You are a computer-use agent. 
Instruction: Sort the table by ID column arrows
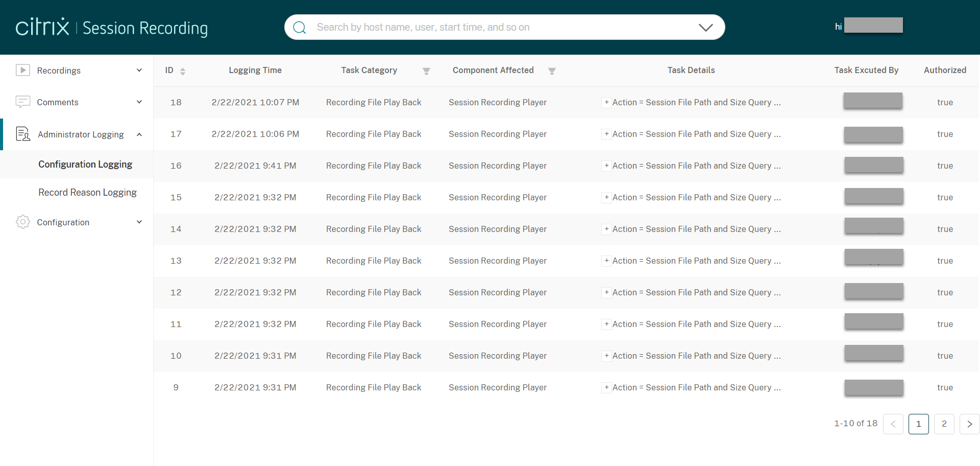[x=183, y=71]
